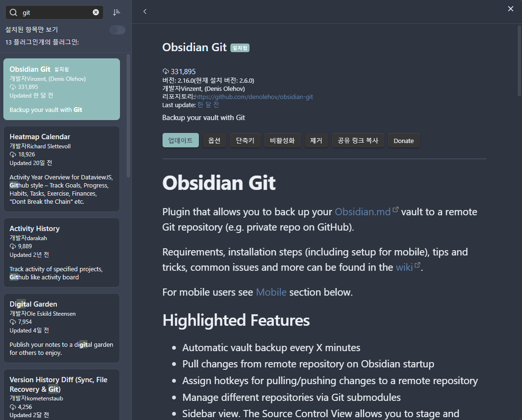Click the download icon next to 7,954
The height and width of the screenshot is (420, 522).
tap(13, 322)
